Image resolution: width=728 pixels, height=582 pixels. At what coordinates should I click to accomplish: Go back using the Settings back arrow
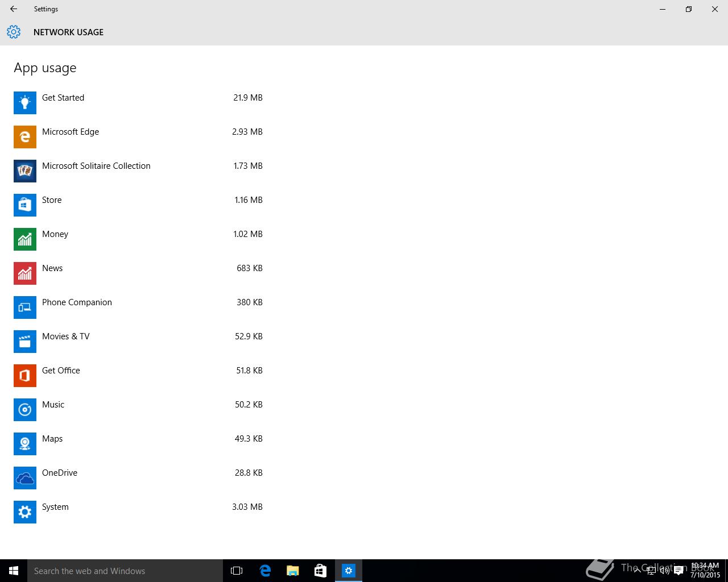point(14,9)
